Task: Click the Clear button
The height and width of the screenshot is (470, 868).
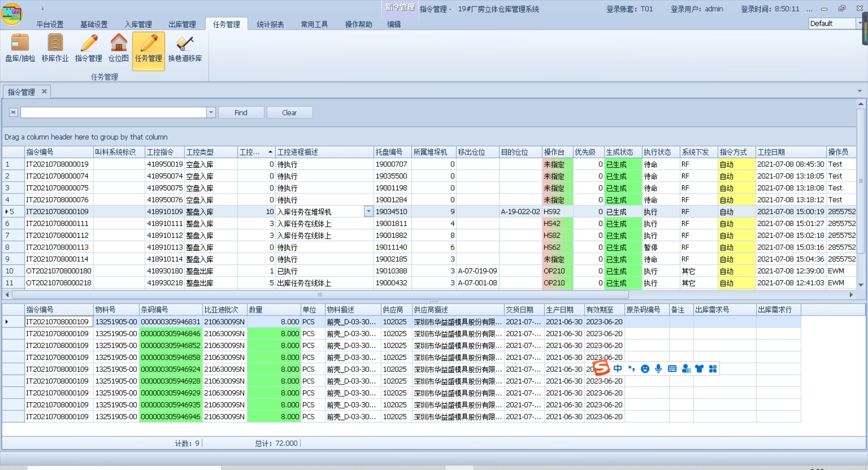Action: tap(289, 113)
